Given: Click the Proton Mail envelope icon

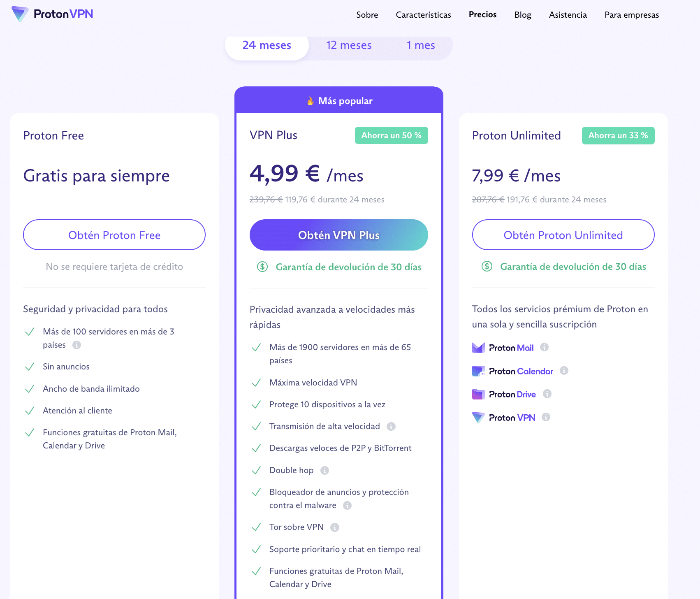Looking at the screenshot, I should pos(478,348).
